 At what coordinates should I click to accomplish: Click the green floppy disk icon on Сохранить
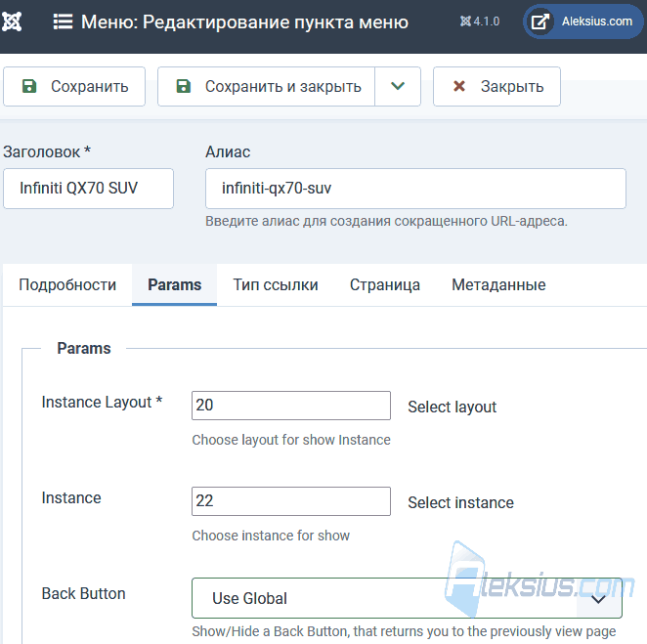[29, 86]
